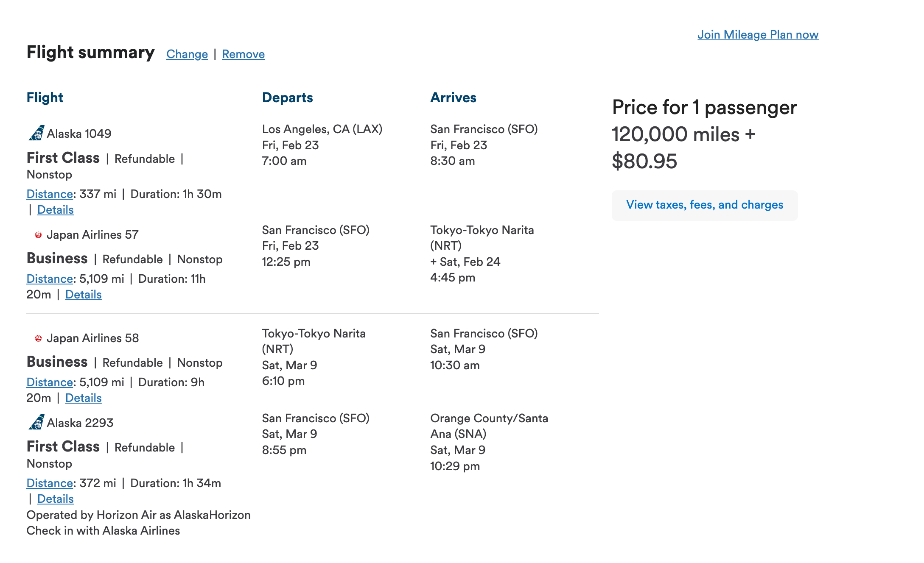Viewport: 924px width, 563px height.
Task: Click the Alaska 1049 airline logo icon
Action: coord(36,133)
